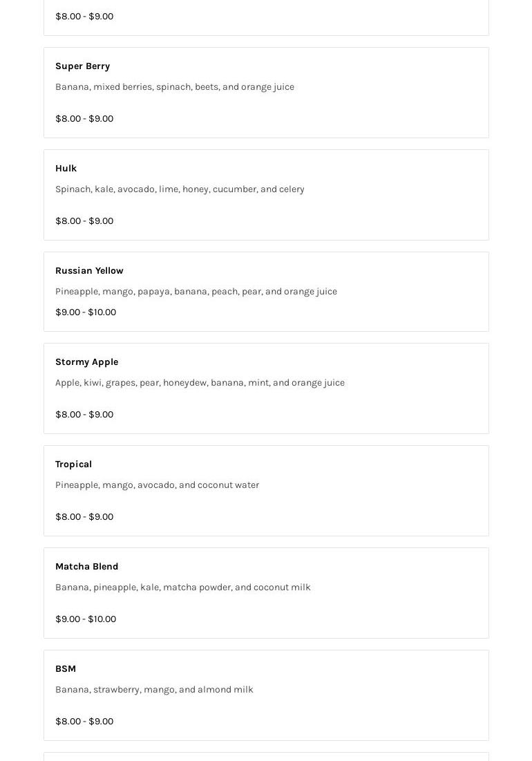The image size is (532, 761).
Task: Open the Super Berry menu item
Action: pos(82,66)
